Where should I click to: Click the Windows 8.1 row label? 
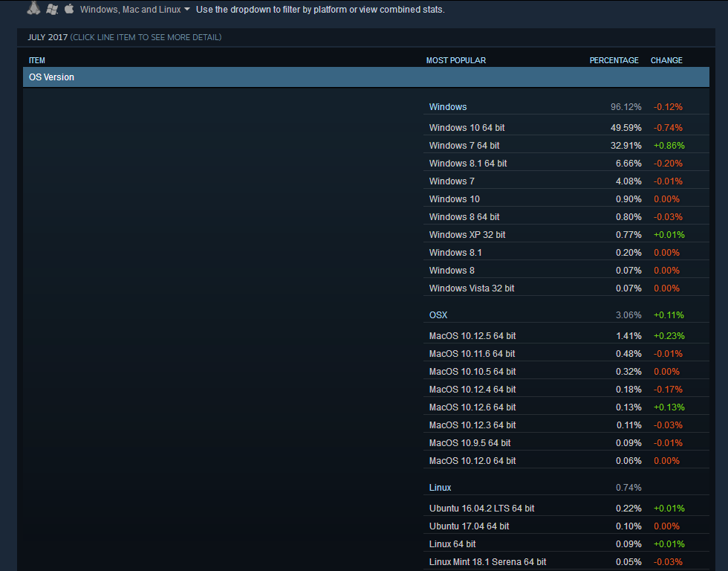(x=455, y=252)
